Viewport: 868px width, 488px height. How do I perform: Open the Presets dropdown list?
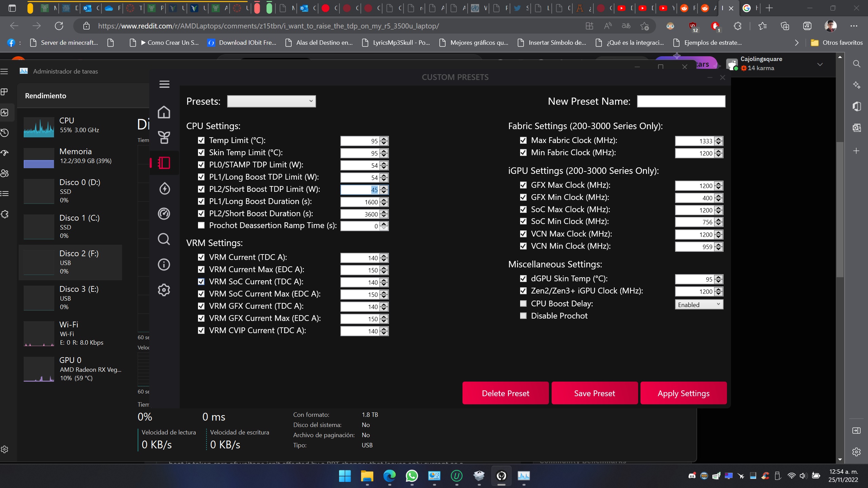click(x=271, y=101)
